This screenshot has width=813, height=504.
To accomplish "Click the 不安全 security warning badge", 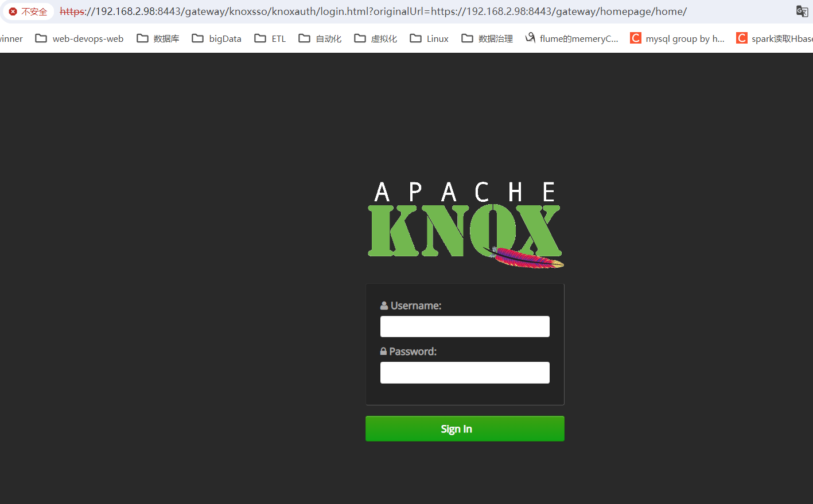I will pyautogui.click(x=28, y=11).
